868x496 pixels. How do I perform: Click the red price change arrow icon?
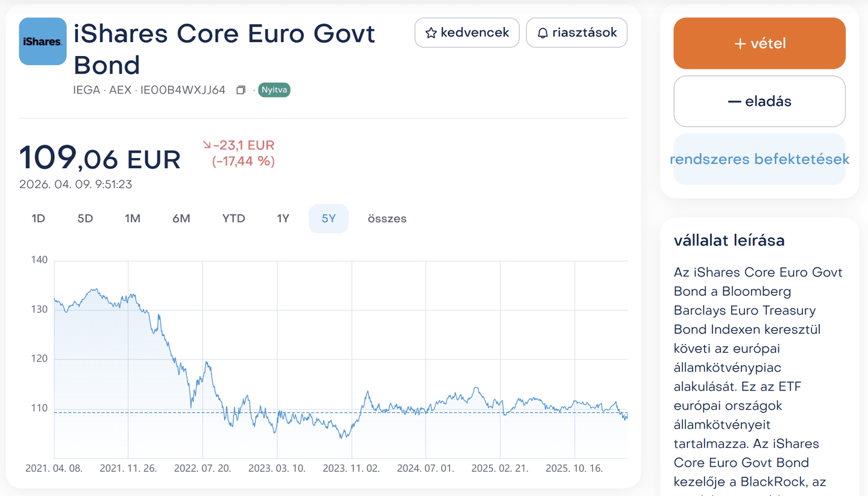(207, 145)
